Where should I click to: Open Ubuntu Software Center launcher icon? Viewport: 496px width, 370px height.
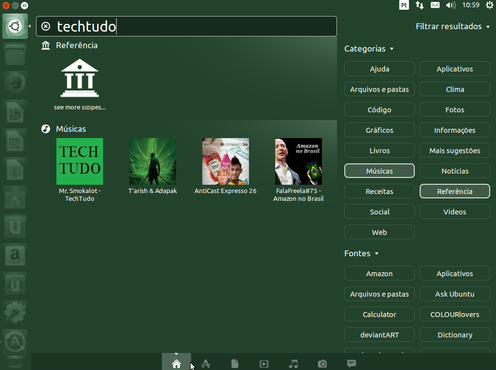click(x=15, y=198)
